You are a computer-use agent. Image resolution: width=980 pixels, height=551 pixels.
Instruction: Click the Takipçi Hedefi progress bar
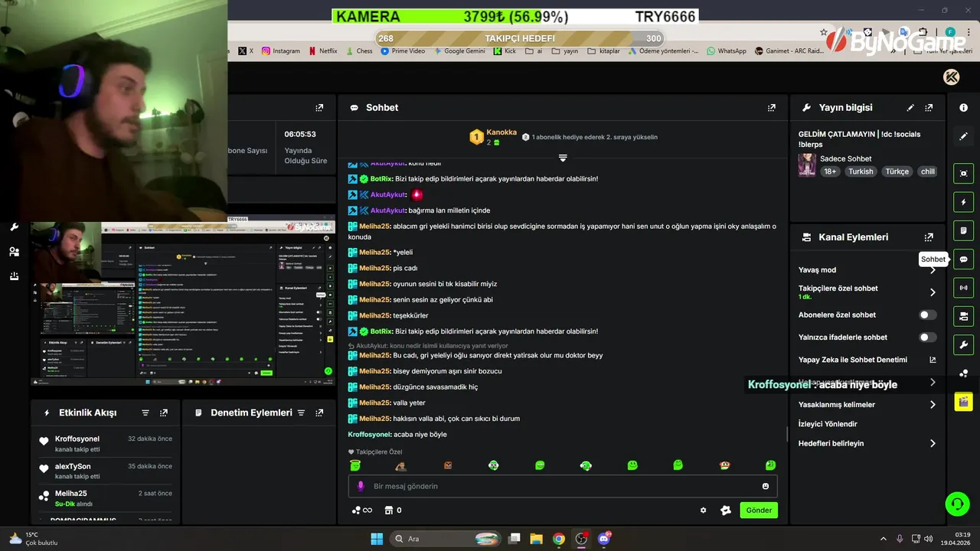520,38
